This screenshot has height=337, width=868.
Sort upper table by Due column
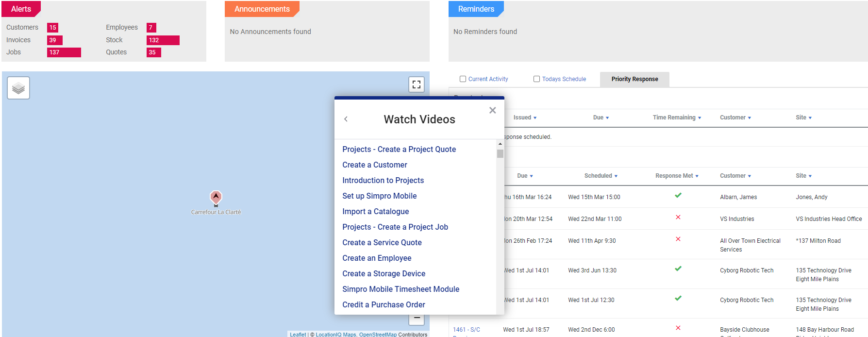point(601,118)
